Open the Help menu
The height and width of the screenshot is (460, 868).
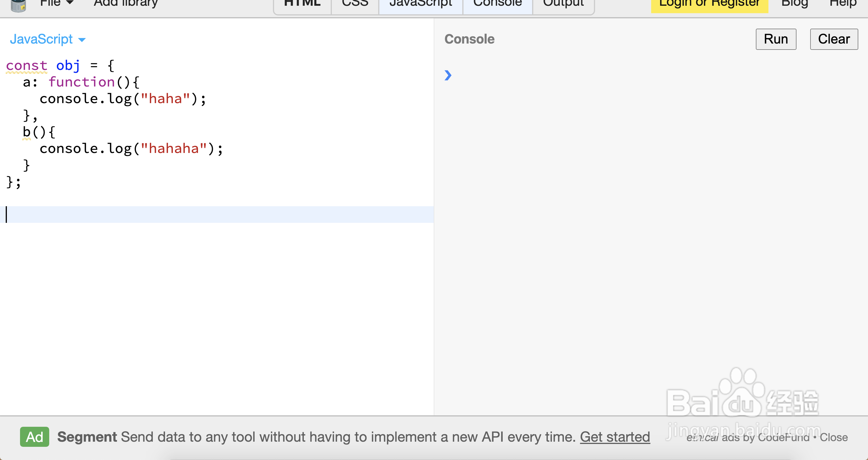click(x=842, y=4)
